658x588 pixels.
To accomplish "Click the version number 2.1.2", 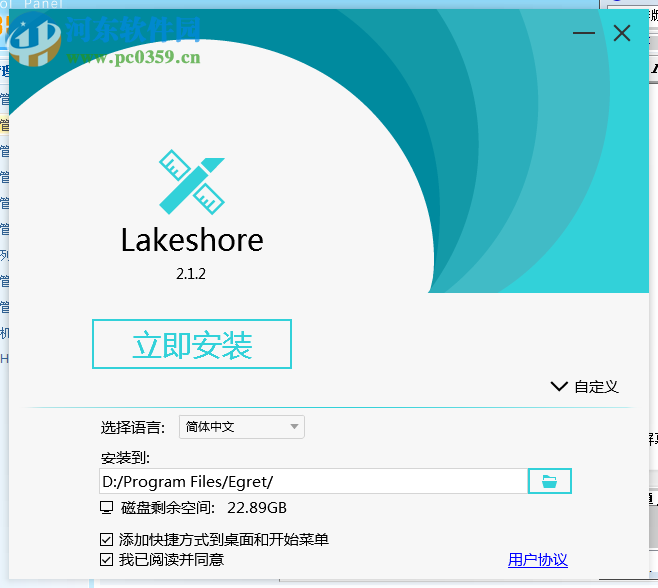I will 191,274.
